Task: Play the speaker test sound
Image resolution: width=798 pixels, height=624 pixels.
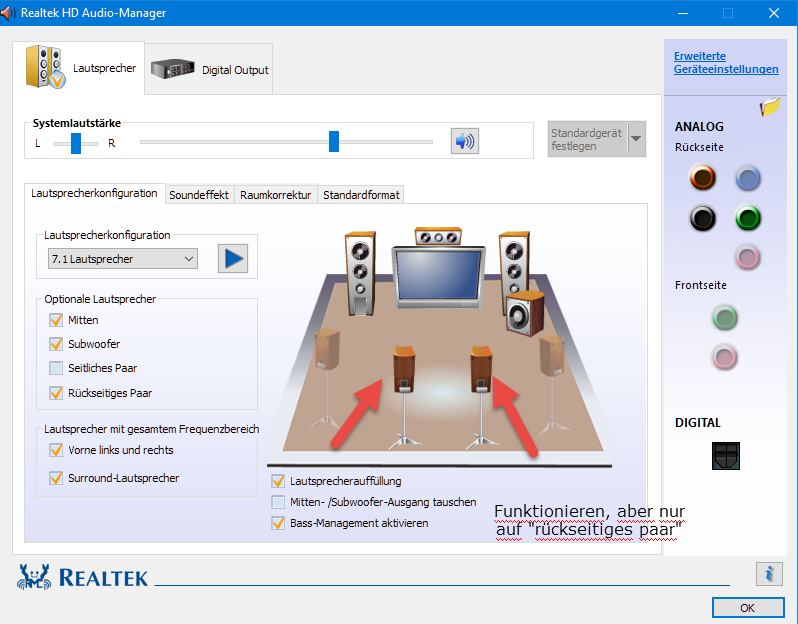Action: click(233, 259)
